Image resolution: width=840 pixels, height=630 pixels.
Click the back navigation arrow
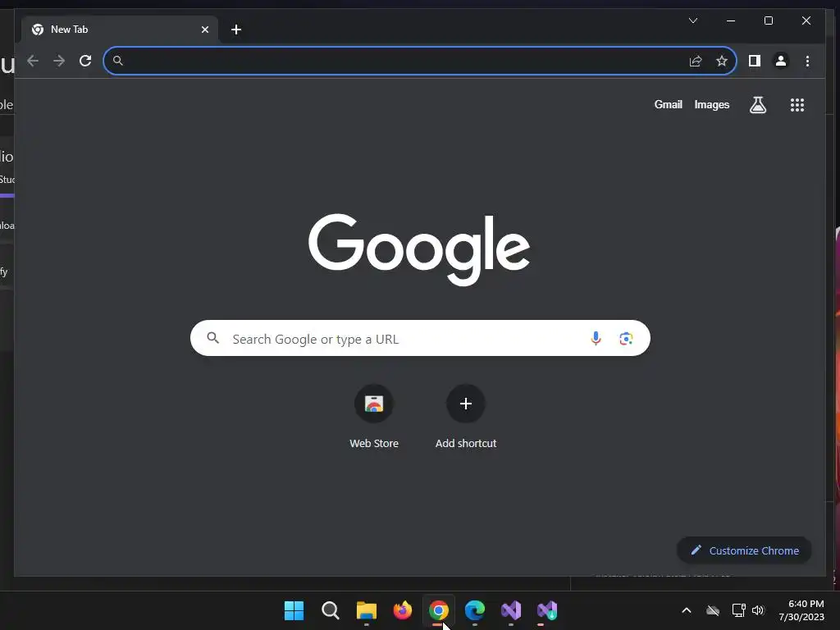tap(33, 61)
